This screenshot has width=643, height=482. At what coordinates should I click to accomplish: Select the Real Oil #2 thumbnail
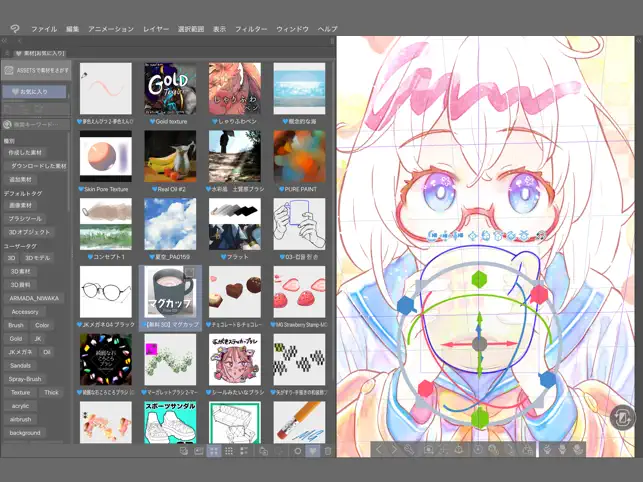pyautogui.click(x=170, y=156)
